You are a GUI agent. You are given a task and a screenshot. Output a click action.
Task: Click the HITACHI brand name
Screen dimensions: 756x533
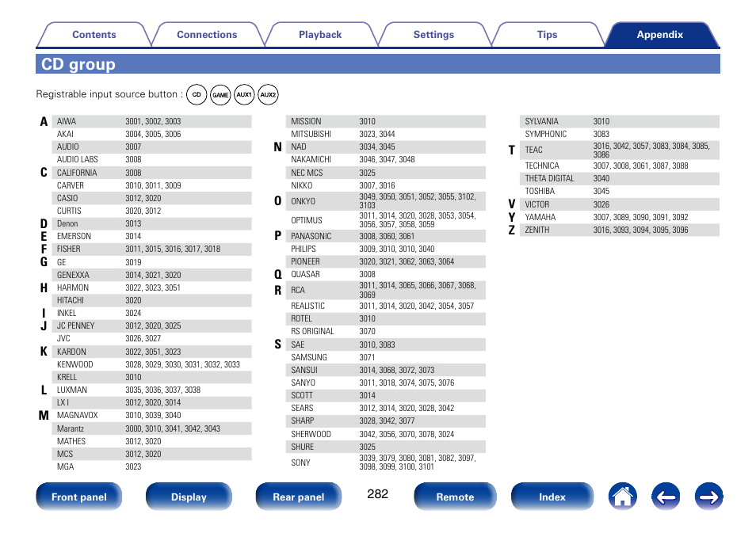tap(71, 300)
